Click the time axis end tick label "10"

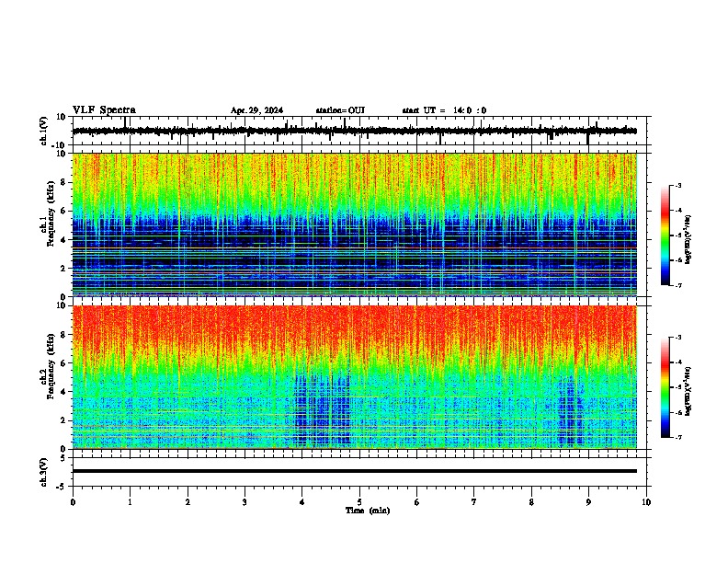(x=646, y=502)
